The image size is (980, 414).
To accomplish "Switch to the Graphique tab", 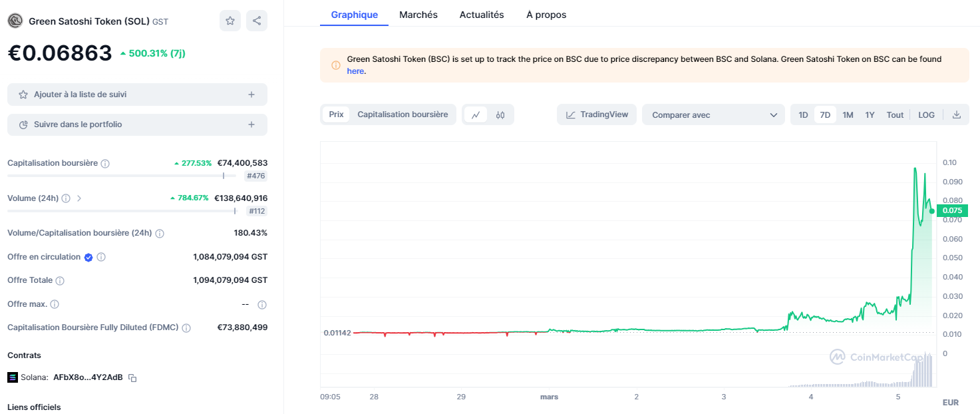I will (354, 15).
